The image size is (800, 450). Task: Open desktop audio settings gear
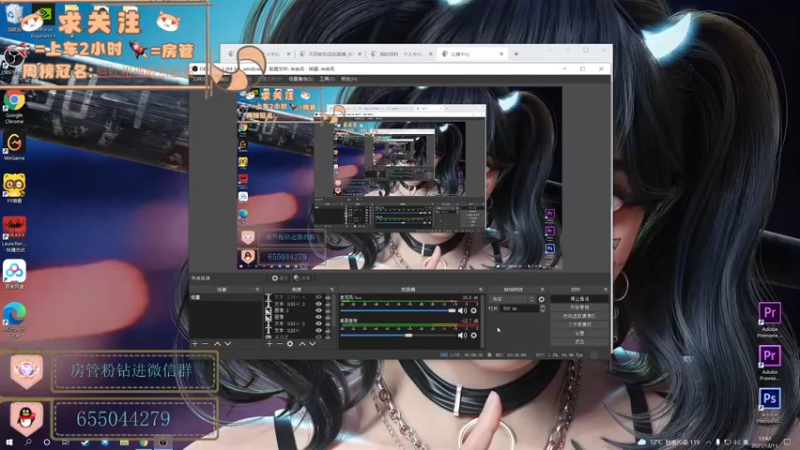click(473, 335)
